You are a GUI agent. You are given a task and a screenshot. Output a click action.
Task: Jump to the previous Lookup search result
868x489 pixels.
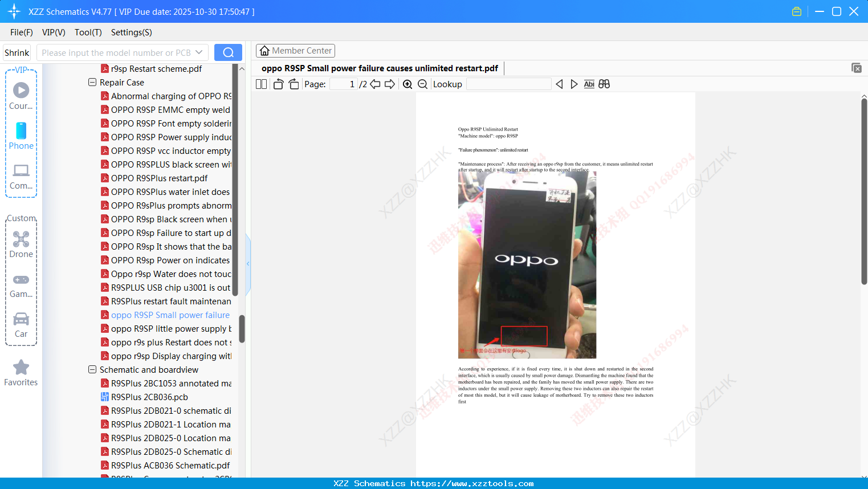559,84
